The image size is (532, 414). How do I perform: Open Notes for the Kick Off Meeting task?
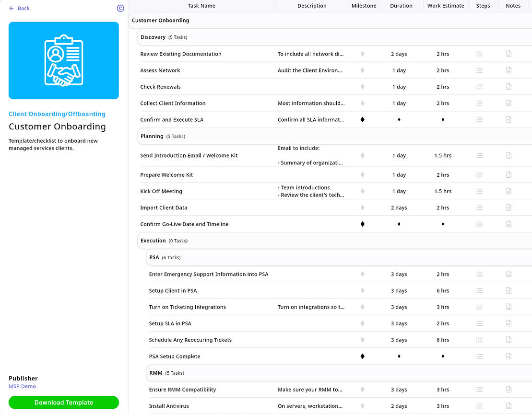(x=508, y=191)
